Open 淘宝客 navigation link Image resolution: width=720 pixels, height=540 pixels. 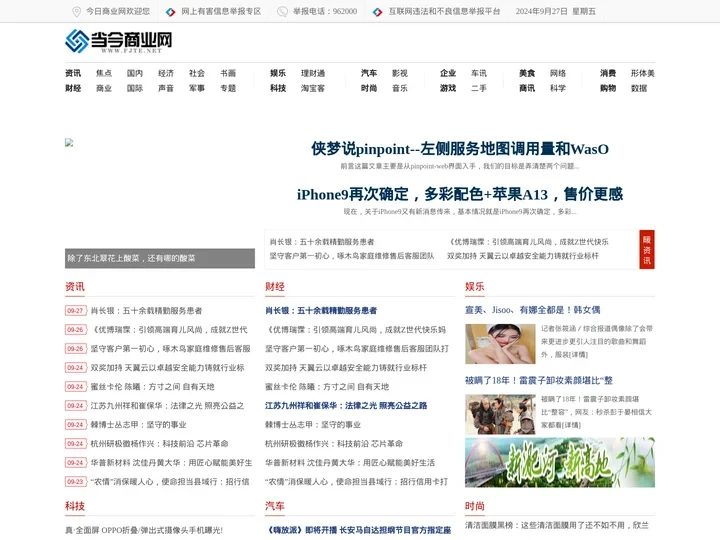[x=313, y=88]
